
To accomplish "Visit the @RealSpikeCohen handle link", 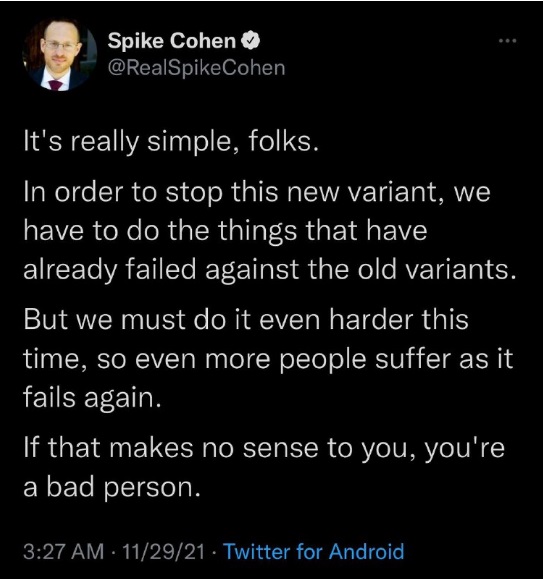I will click(x=196, y=68).
